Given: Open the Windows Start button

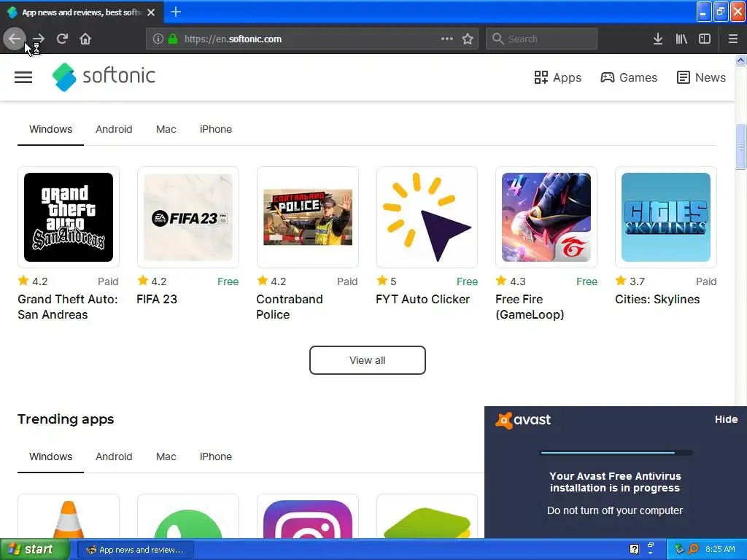Looking at the screenshot, I should tap(35, 550).
